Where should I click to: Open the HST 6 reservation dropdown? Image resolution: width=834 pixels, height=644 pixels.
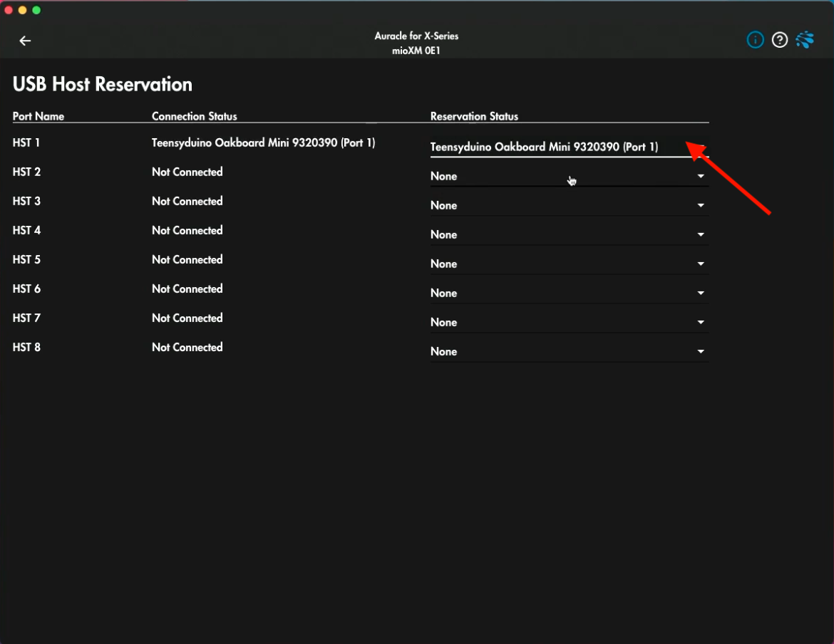(569, 294)
